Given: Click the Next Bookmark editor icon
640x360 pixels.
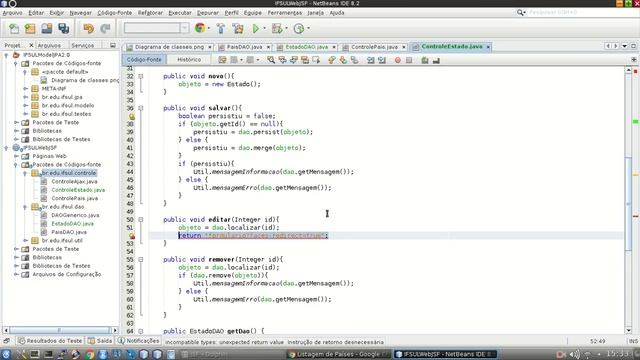Looking at the screenshot, I should pyautogui.click(x=343, y=60).
